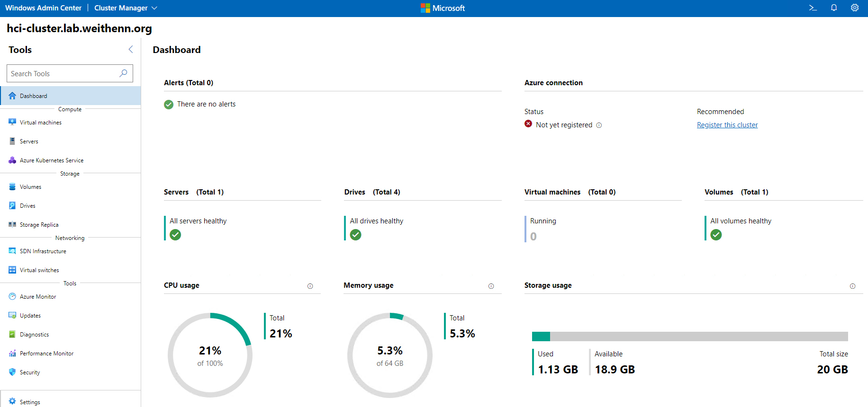This screenshot has width=868, height=407.
Task: Click the Memory usage donut chart
Action: tap(390, 355)
